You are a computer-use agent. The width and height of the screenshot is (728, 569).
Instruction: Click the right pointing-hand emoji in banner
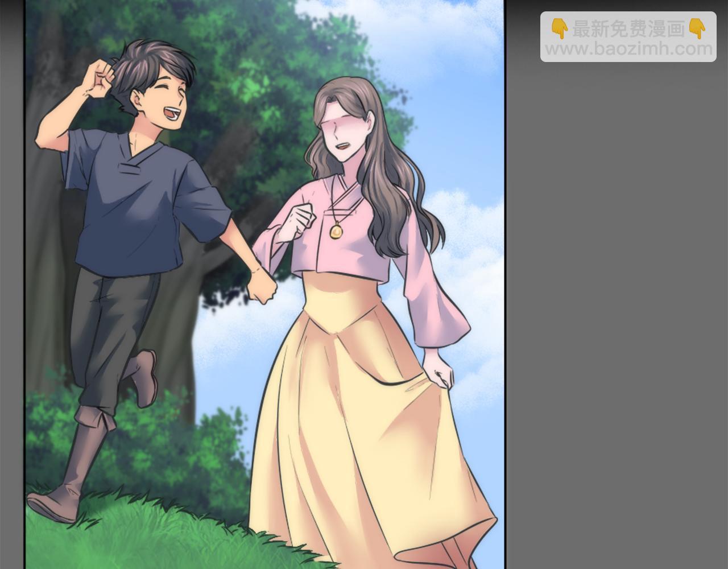coord(697,28)
